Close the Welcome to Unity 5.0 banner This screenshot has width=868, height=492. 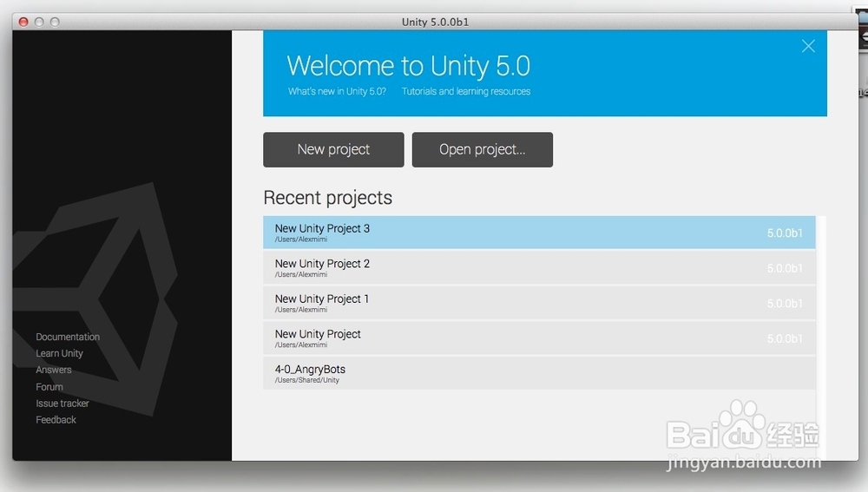coord(808,46)
